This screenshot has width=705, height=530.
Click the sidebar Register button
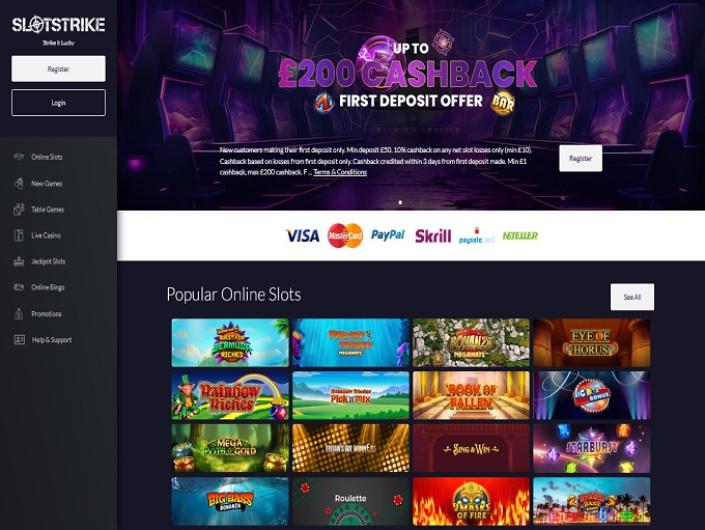58,69
